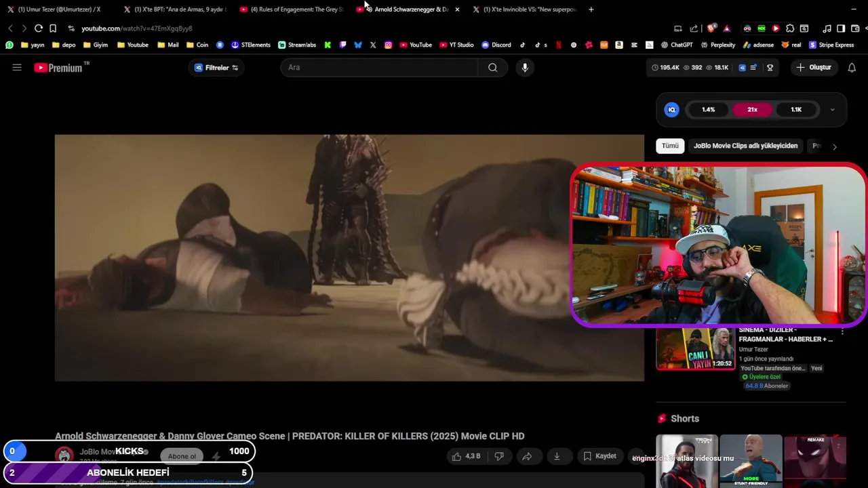Open the Stripe Express bookmark
868x488 pixels.
coord(831,45)
